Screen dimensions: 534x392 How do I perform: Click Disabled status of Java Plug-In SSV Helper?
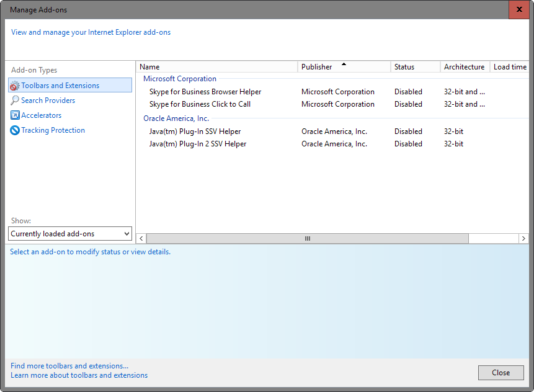[408, 131]
